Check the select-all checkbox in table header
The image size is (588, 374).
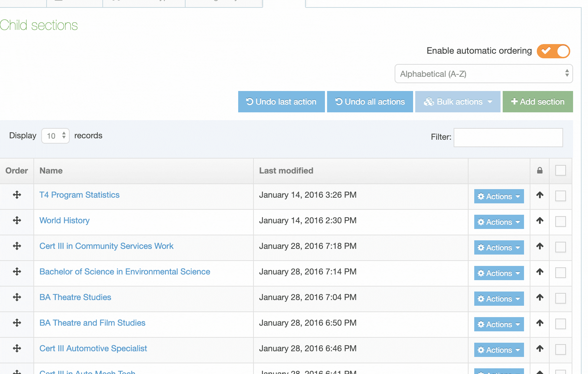pyautogui.click(x=560, y=171)
